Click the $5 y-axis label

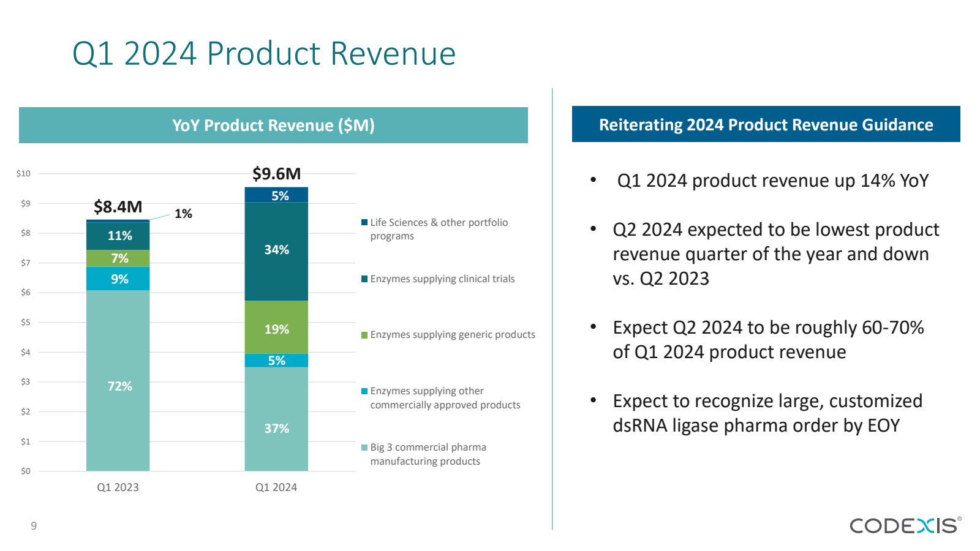point(26,323)
